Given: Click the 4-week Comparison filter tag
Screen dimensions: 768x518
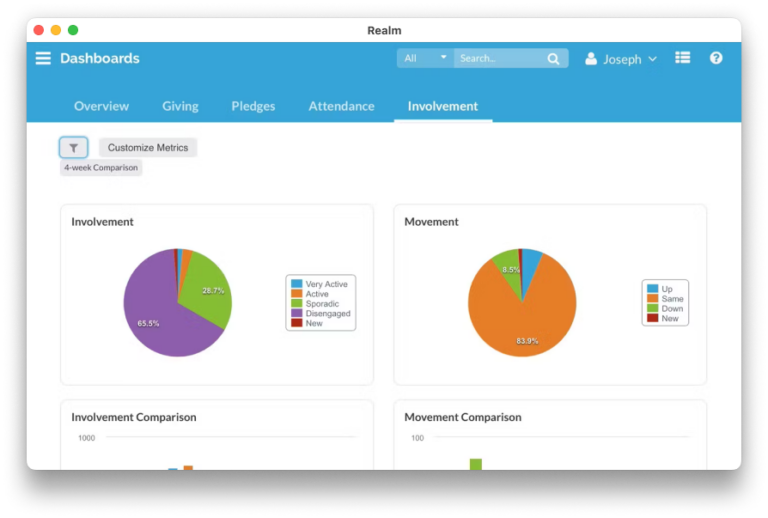Looking at the screenshot, I should pos(101,167).
